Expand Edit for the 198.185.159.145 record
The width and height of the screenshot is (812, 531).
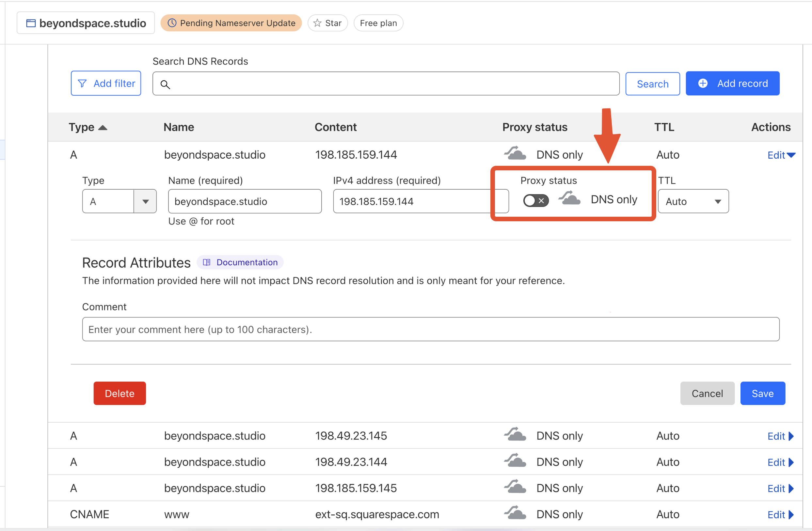tap(780, 488)
